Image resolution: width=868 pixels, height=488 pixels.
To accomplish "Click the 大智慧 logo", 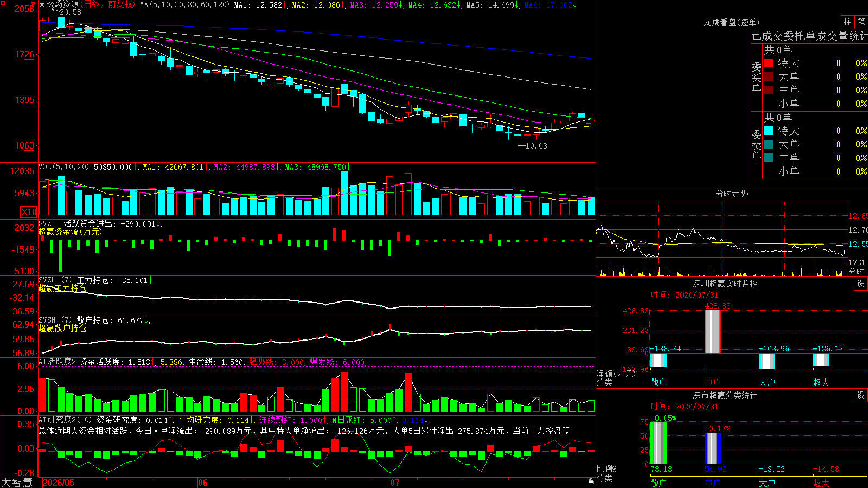I will click(x=17, y=483).
